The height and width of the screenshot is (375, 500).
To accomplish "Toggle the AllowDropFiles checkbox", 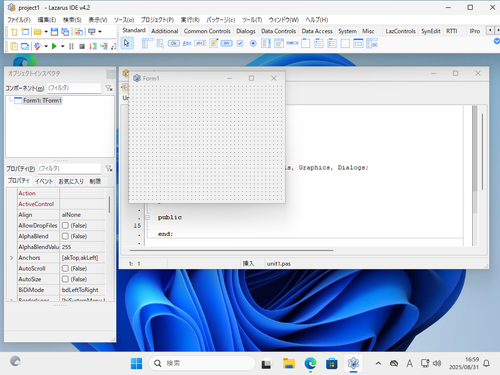I will click(65, 226).
